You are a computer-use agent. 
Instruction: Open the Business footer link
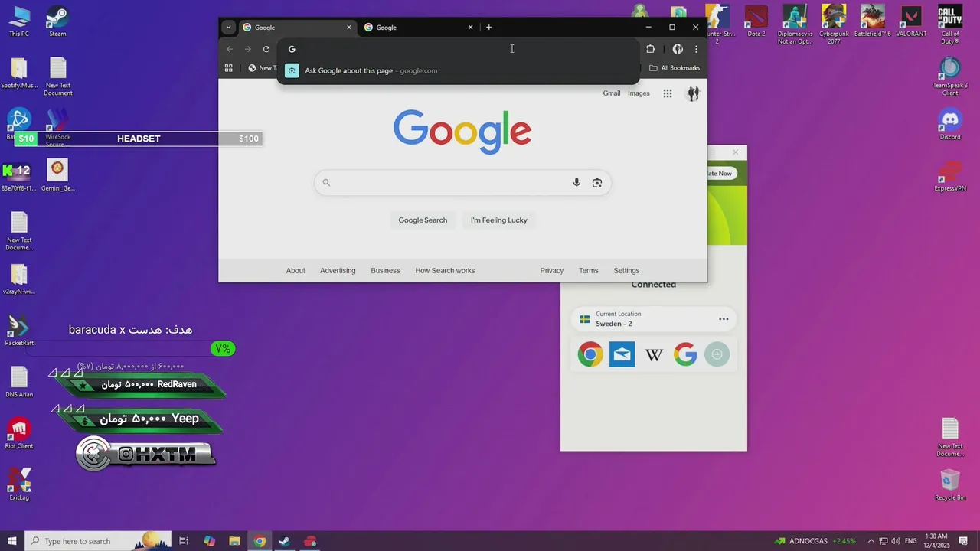pyautogui.click(x=385, y=271)
